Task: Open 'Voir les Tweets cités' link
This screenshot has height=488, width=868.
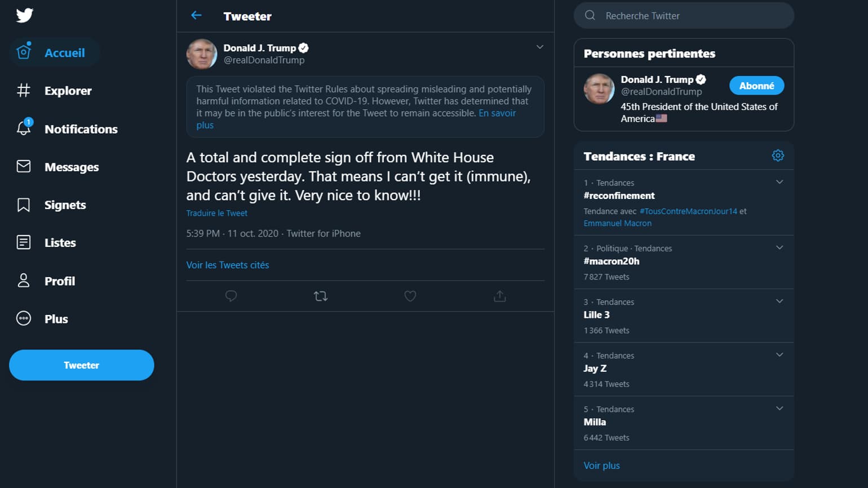Action: coord(228,265)
